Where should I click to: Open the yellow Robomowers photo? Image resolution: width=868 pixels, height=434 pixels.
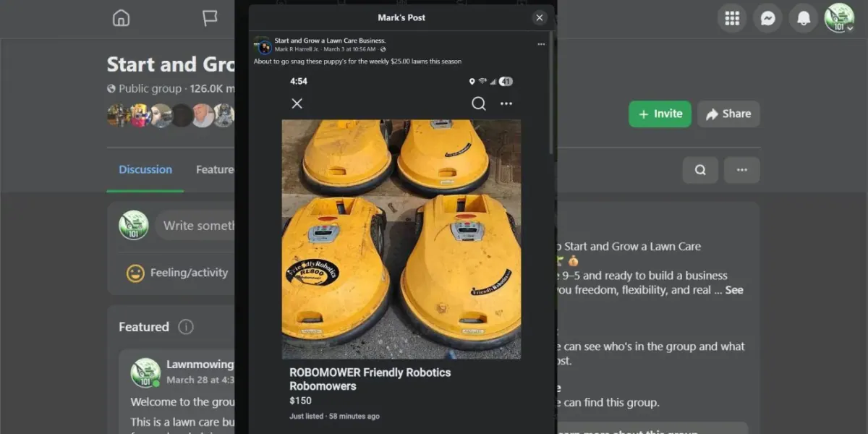point(401,239)
